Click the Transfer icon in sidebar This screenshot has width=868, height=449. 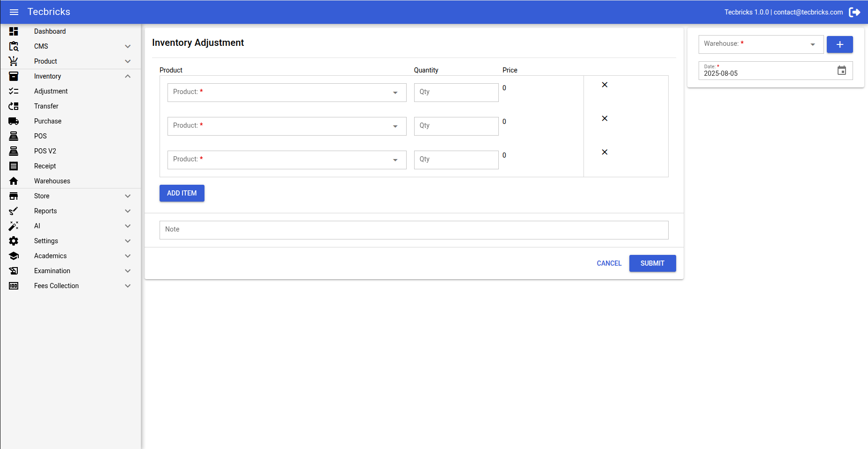coord(14,106)
